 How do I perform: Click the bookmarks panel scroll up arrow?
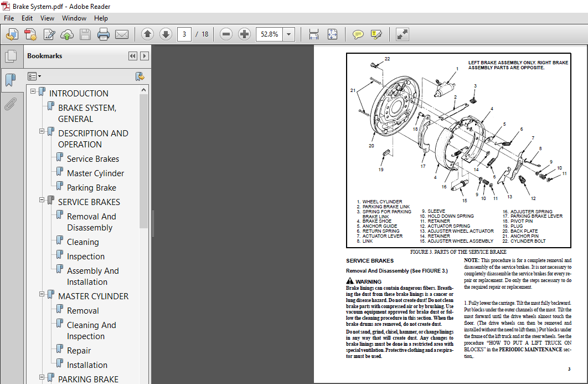(143, 90)
